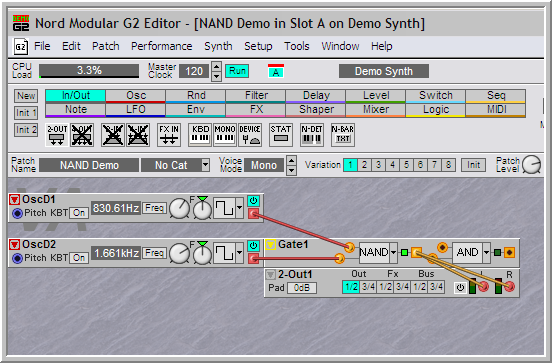Click the New patch button

(x=26, y=96)
